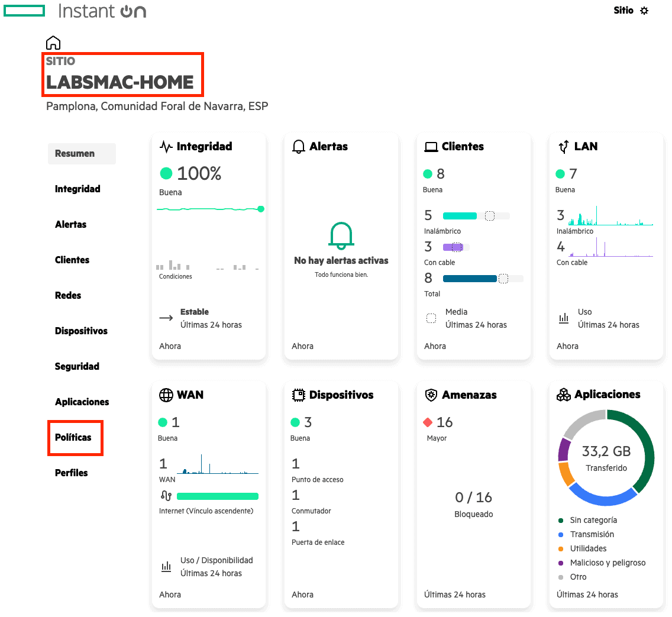672x617 pixels.
Task: Open Perfiles from the side menu
Action: click(x=71, y=473)
